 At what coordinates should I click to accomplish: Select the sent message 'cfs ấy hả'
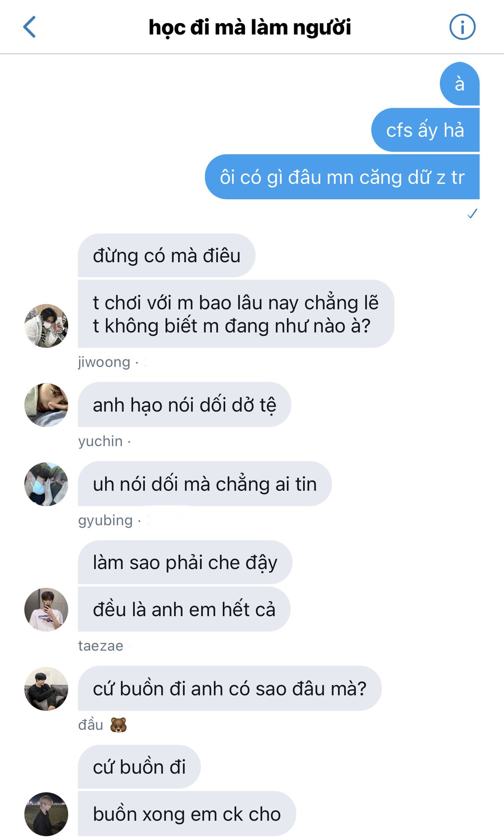(x=425, y=130)
